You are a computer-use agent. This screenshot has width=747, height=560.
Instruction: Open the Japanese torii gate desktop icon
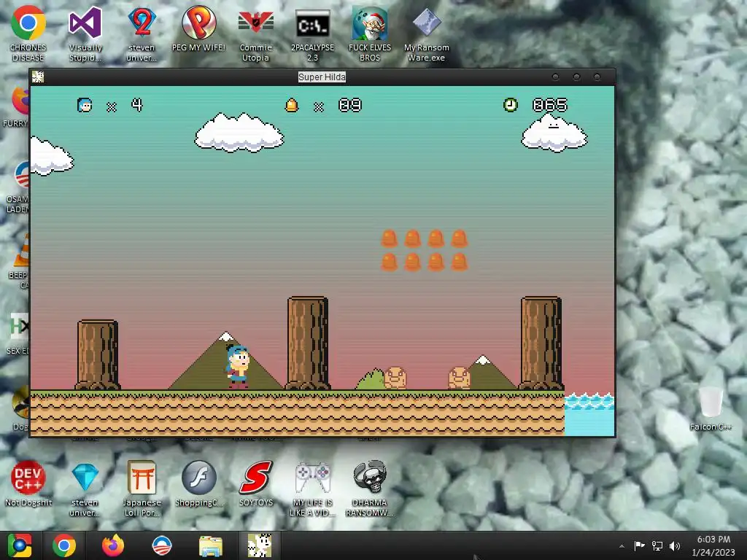coord(142,488)
